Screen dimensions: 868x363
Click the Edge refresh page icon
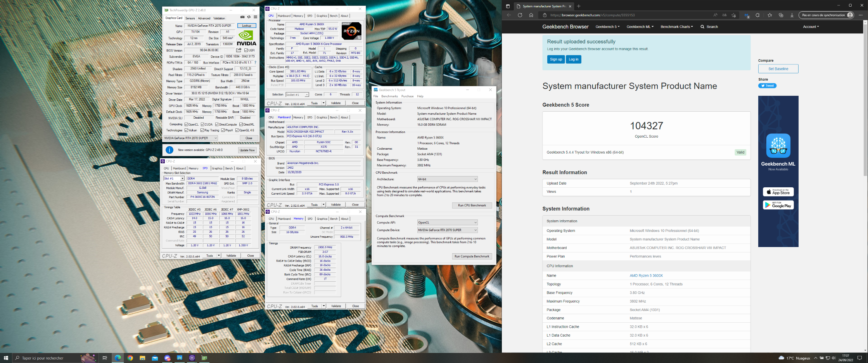[x=520, y=15]
